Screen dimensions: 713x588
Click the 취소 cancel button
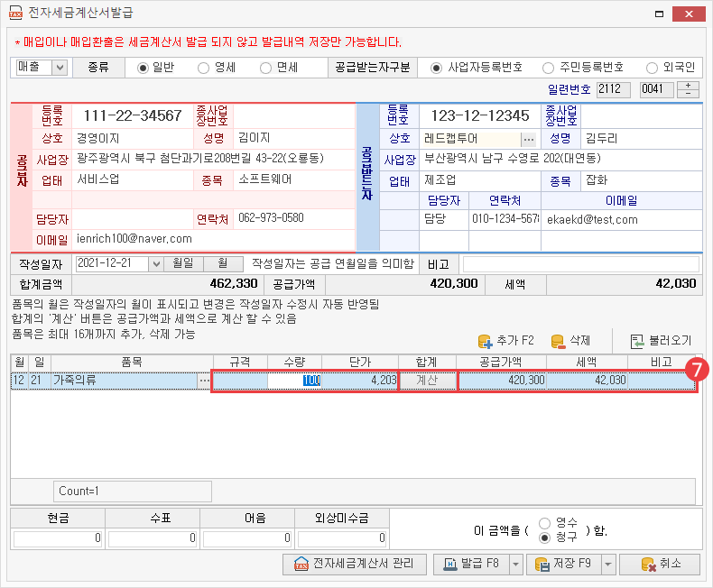(x=660, y=564)
